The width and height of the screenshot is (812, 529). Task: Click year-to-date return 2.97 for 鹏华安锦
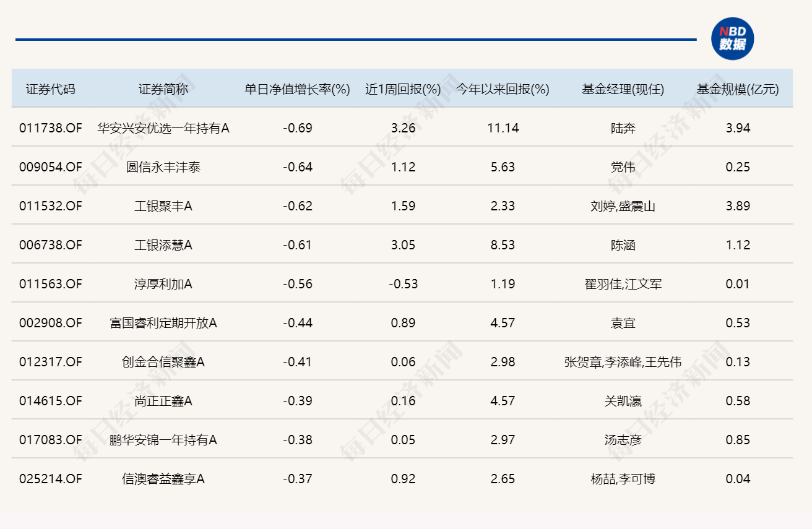click(x=503, y=440)
